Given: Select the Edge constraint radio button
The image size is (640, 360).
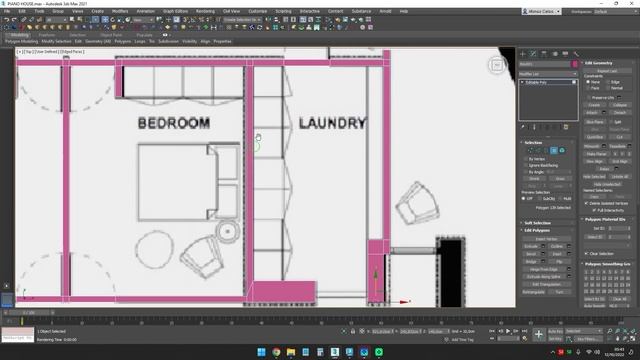Looking at the screenshot, I should point(608,82).
